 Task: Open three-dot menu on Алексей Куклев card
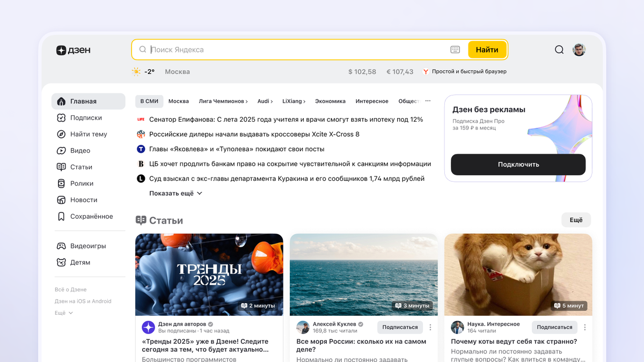[430, 327]
